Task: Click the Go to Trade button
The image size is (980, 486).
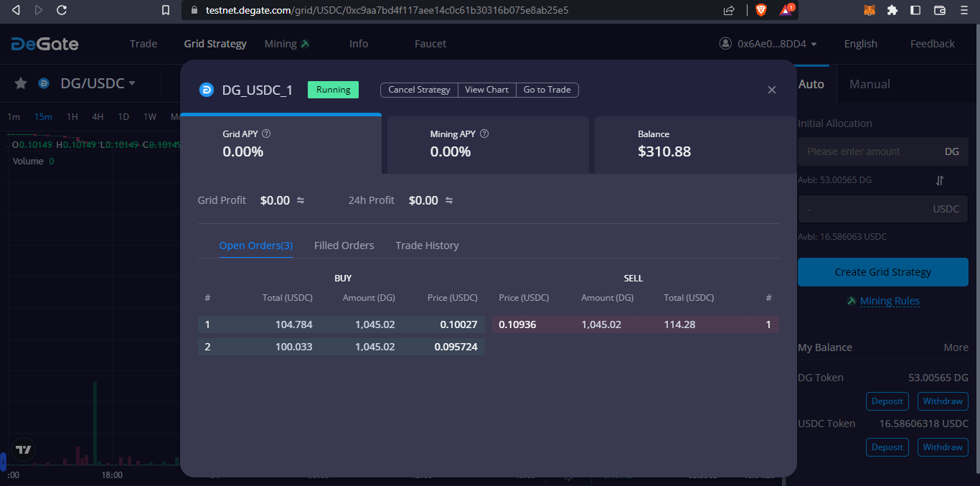Action: [x=547, y=90]
